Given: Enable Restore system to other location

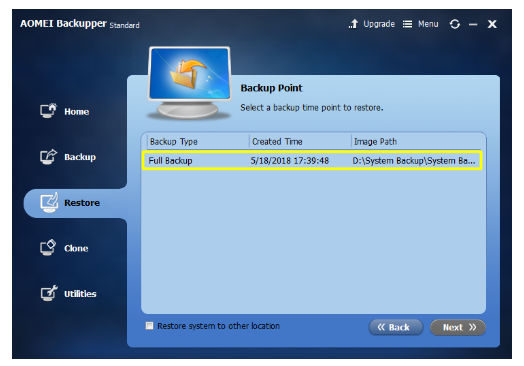Looking at the screenshot, I should click(x=149, y=326).
